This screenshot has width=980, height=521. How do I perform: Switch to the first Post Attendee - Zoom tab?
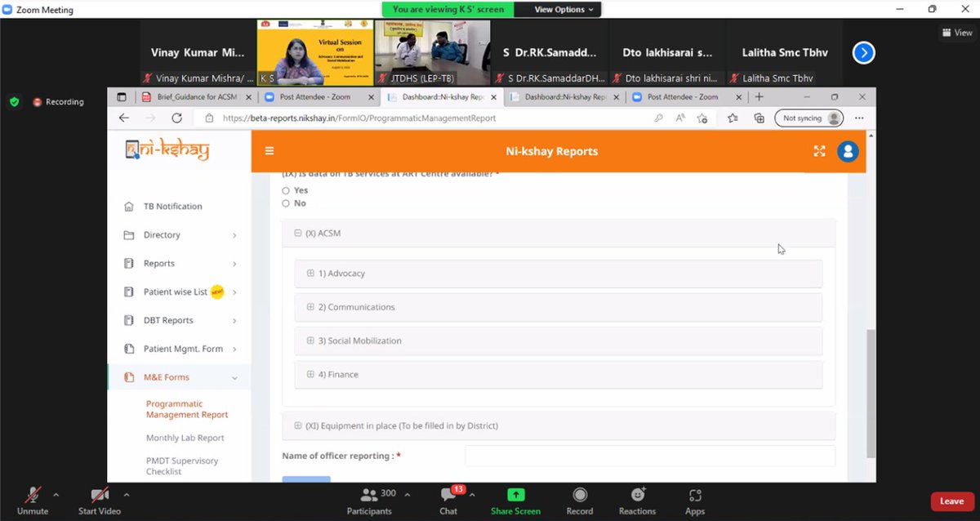pos(318,96)
